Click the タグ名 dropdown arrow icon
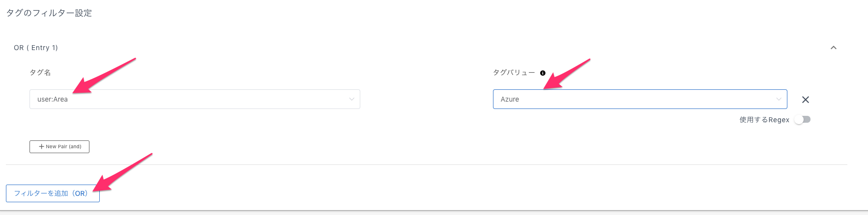868x215 pixels. [x=352, y=99]
